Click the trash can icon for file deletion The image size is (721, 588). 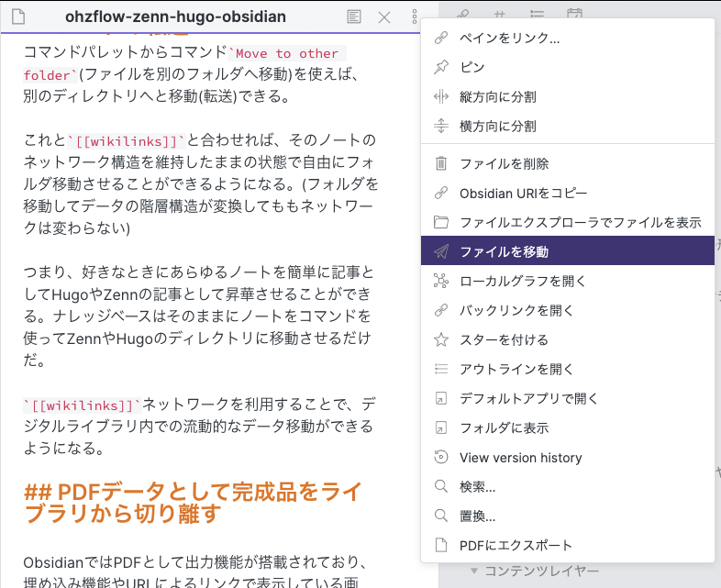point(441,163)
